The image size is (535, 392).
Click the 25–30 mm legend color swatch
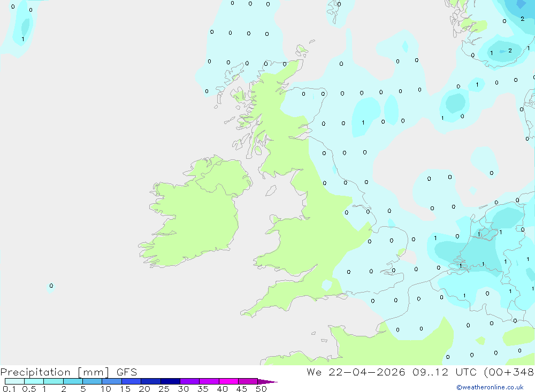point(170,381)
